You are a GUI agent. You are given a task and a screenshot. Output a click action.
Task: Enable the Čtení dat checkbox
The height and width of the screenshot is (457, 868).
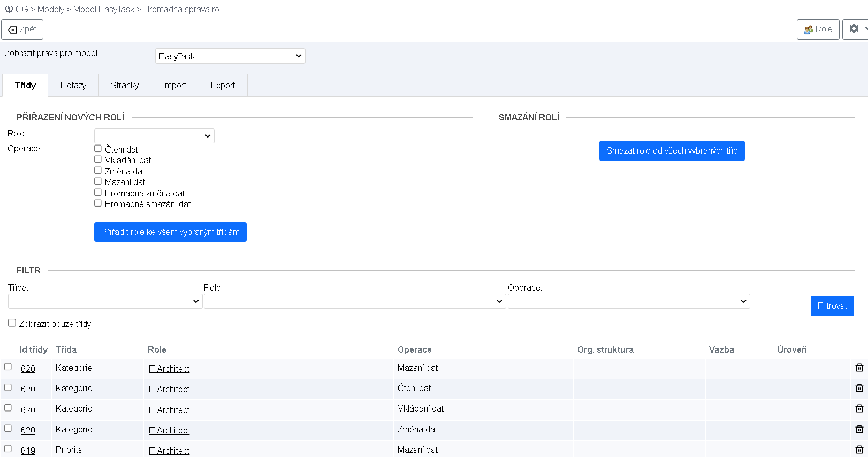click(98, 149)
